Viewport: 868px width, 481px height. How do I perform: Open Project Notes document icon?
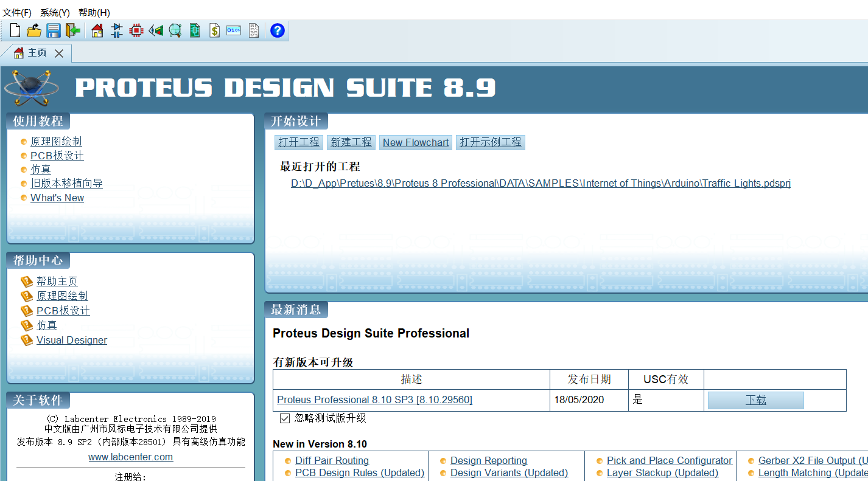click(254, 30)
